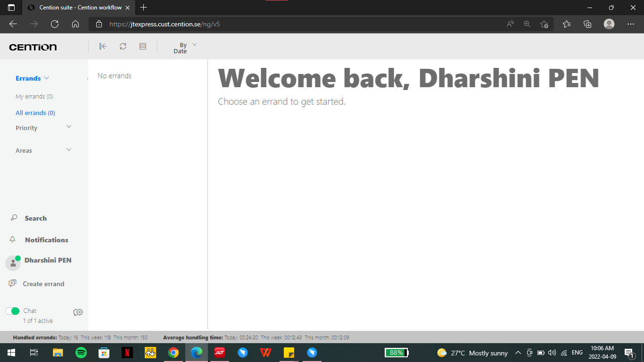Click the Search magnifier icon

tap(14, 218)
